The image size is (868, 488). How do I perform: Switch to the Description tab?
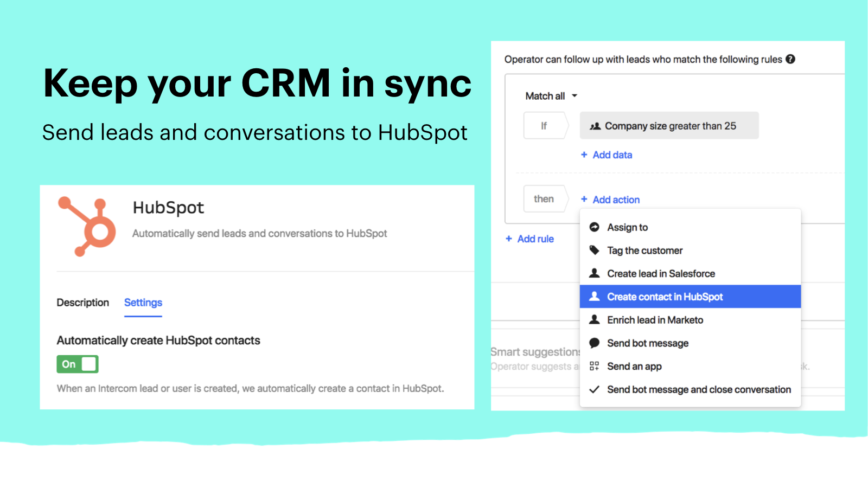(83, 303)
